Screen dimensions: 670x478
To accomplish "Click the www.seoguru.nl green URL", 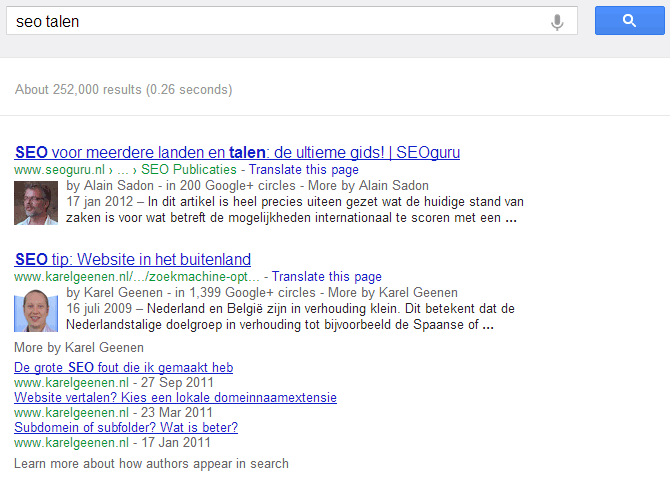I will pos(59,170).
